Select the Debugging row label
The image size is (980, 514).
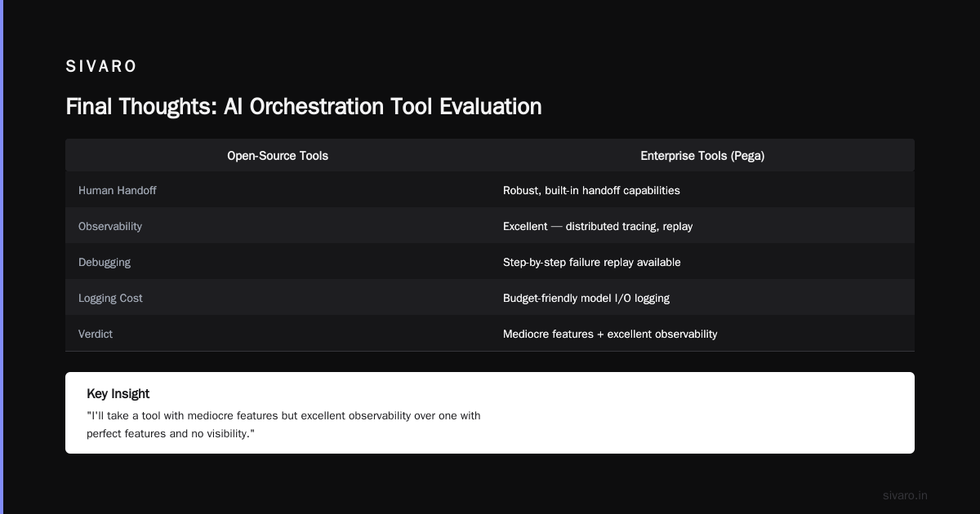coord(105,262)
